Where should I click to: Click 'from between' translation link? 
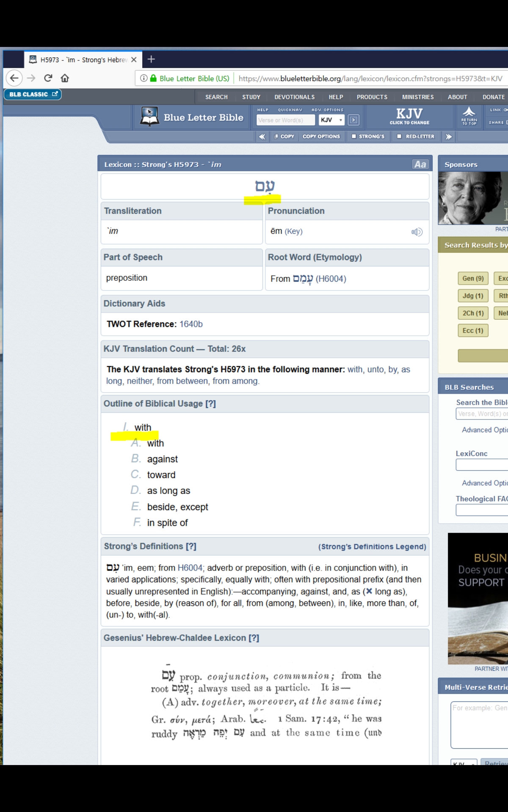click(182, 381)
